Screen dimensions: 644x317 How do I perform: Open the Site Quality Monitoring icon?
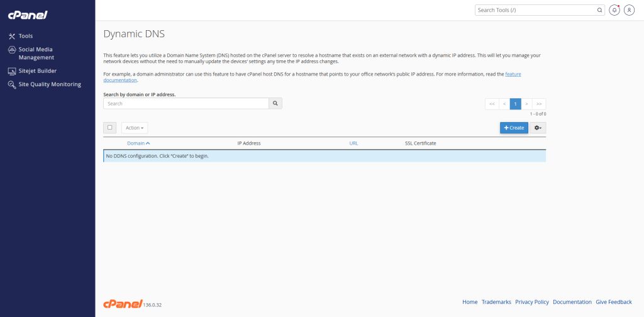[x=12, y=84]
